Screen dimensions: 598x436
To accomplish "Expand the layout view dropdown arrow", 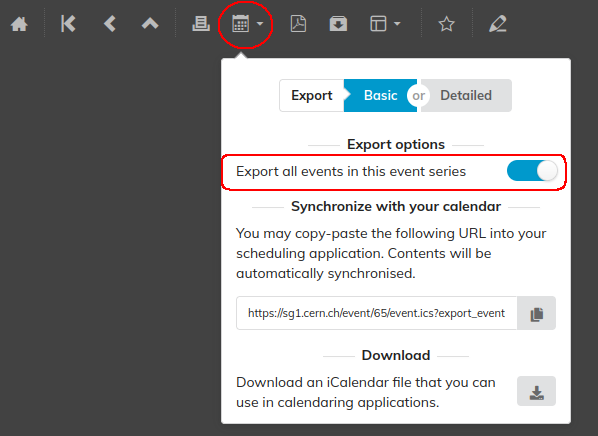I will point(397,24).
